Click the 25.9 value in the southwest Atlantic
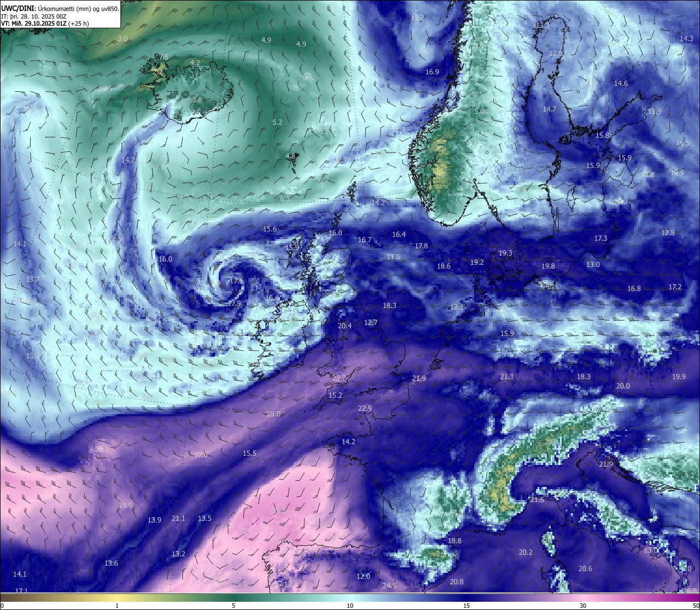The image size is (700, 610). tap(126, 506)
